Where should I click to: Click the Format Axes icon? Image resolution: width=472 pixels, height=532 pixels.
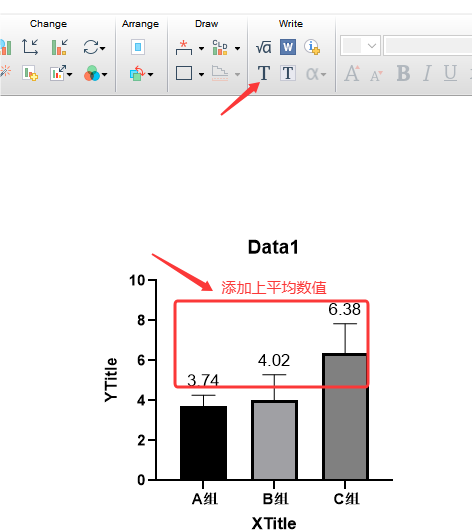(x=30, y=47)
